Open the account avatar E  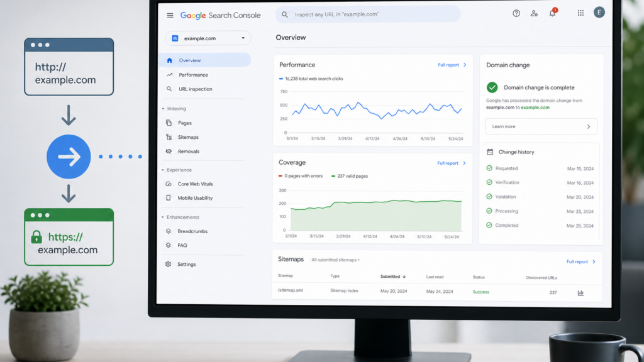click(x=599, y=13)
